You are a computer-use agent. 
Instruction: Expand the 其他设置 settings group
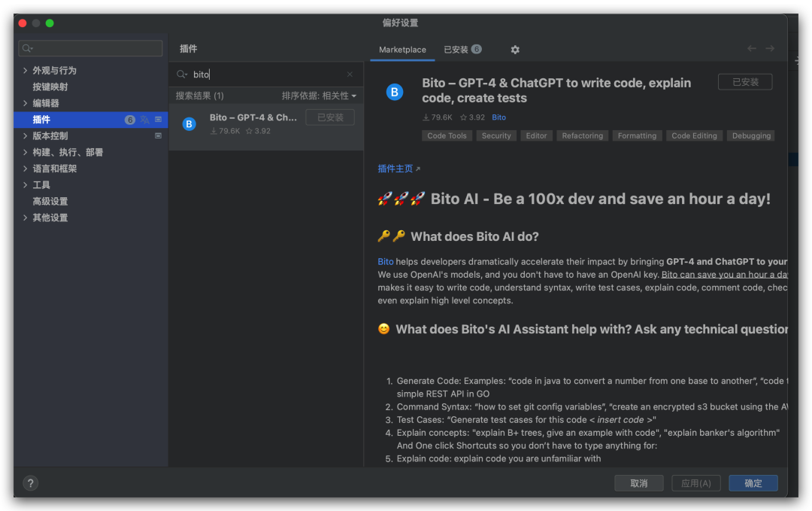(25, 217)
